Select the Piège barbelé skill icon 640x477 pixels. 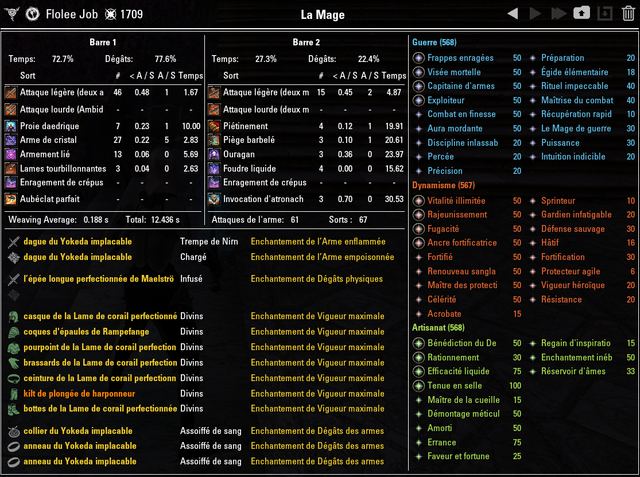click(214, 140)
